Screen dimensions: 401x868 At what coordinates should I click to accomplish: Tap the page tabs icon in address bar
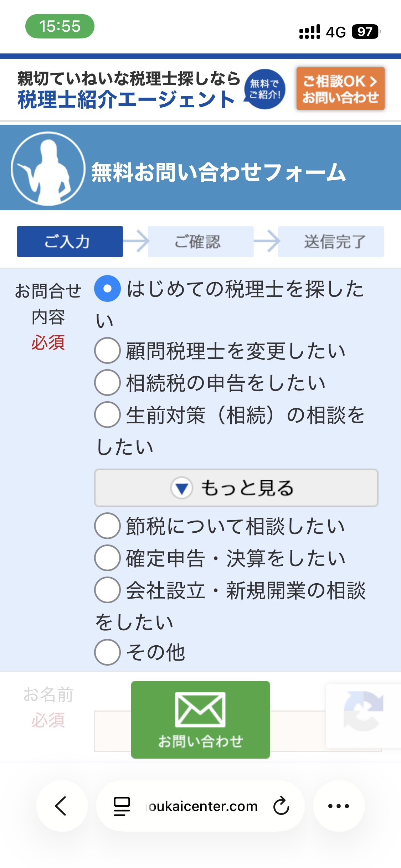pos(122,806)
